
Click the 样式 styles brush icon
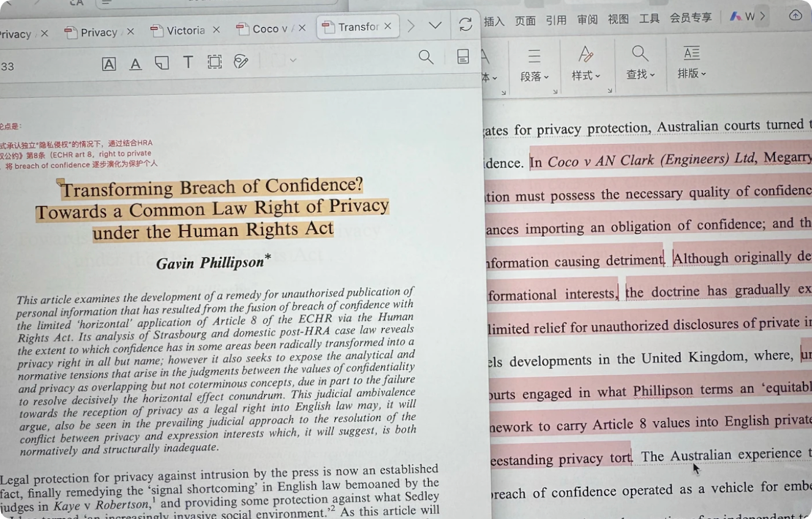coord(586,54)
